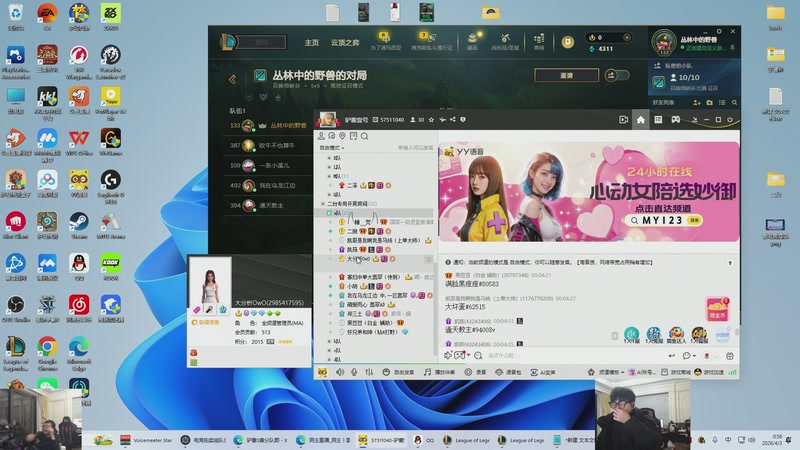Open League store 商城 icon
800x450 pixels.
tap(539, 41)
